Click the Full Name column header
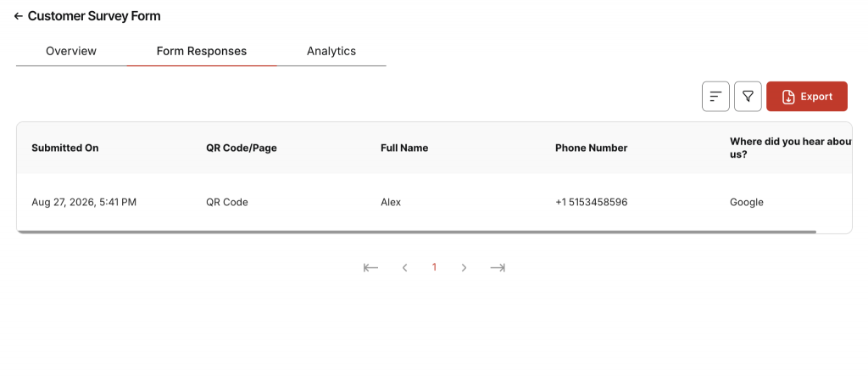This screenshot has height=380, width=868. (404, 148)
